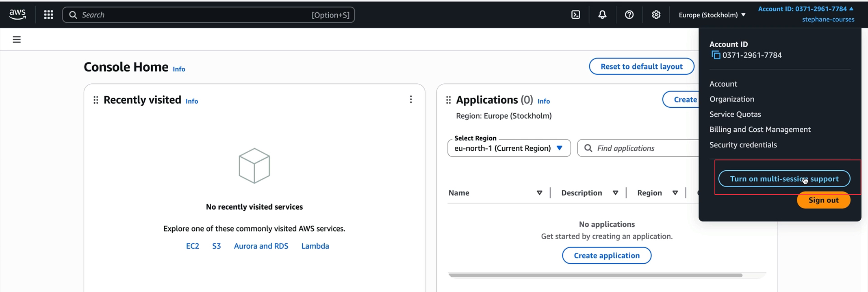Click search magnifier icon in top bar
868x292 pixels.
(73, 15)
